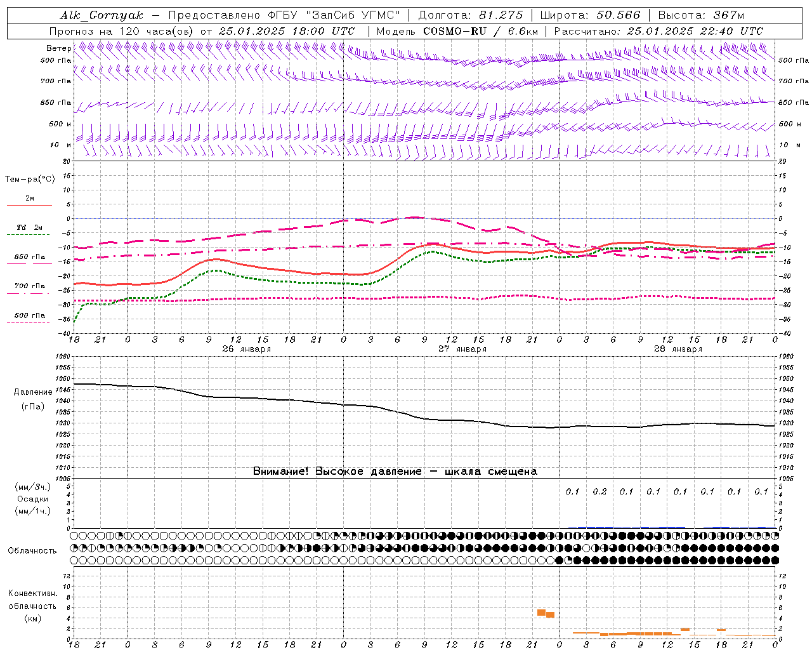Screen dimensions: 812x650
Task: Click the (км) unit label under облачность
Action: pyautogui.click(x=33, y=618)
